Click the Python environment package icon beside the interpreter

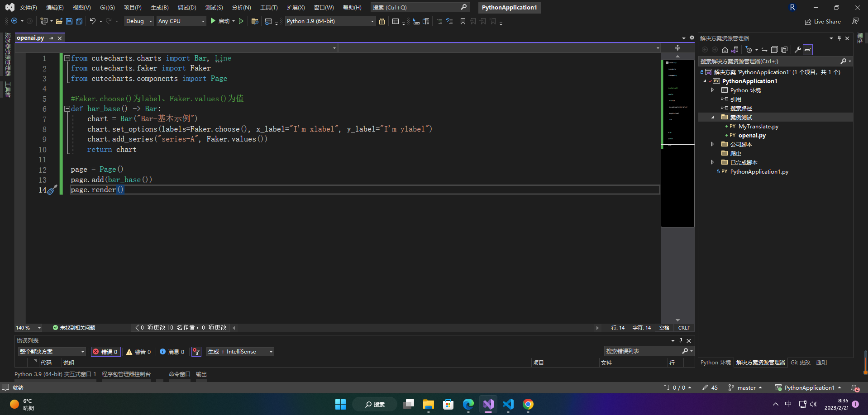click(382, 21)
